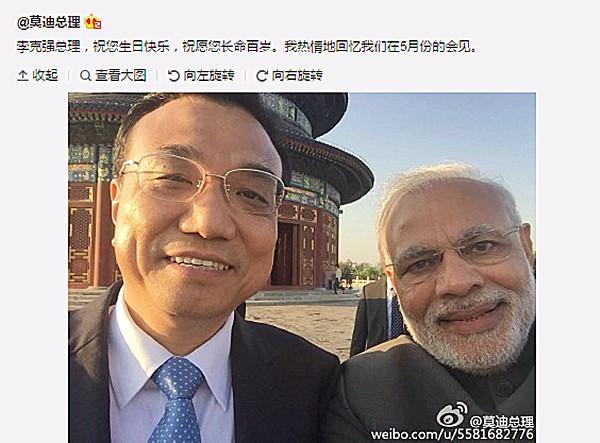The width and height of the screenshot is (600, 443).
Task: Click the magnifier icon for 查看大图
Action: point(85,75)
